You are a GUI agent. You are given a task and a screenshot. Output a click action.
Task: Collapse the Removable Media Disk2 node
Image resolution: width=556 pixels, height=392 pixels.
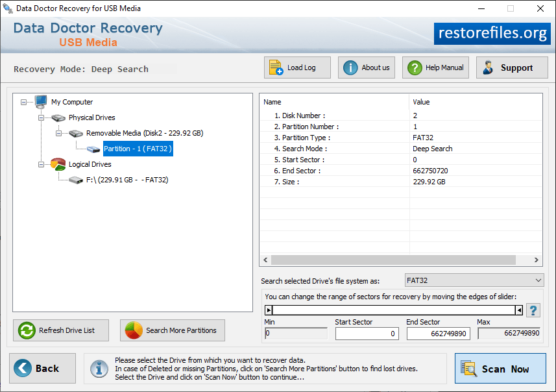pyautogui.click(x=59, y=134)
